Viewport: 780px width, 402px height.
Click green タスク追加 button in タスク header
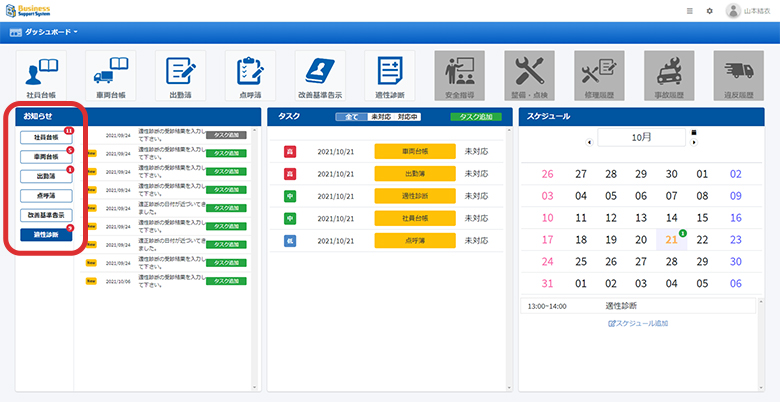click(477, 117)
